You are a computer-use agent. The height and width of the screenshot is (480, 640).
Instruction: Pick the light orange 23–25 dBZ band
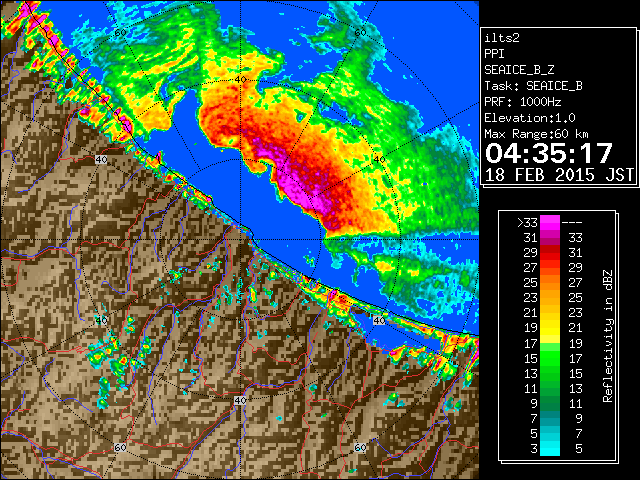click(550, 298)
